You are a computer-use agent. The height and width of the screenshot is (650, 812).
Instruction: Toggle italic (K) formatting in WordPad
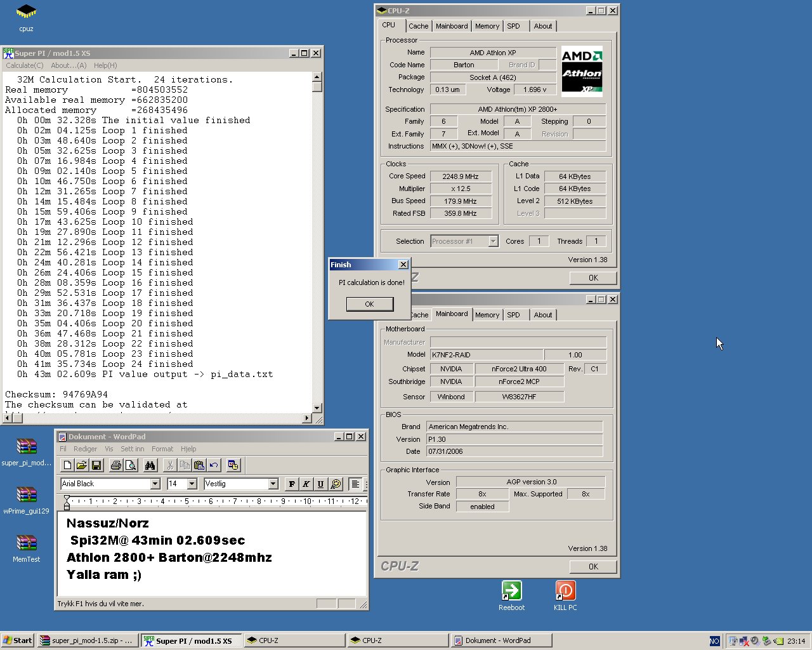(x=306, y=484)
